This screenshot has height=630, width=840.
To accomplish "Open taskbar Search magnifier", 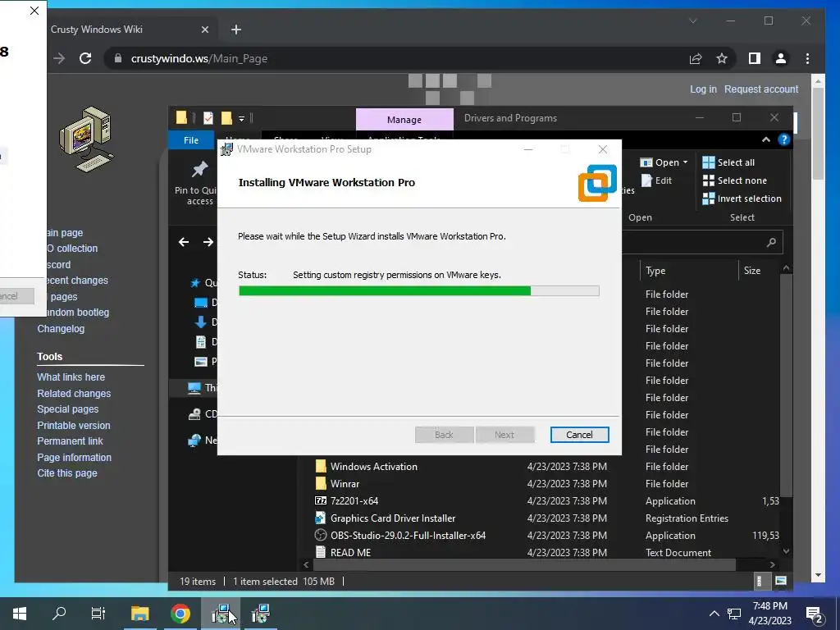I will [59, 614].
